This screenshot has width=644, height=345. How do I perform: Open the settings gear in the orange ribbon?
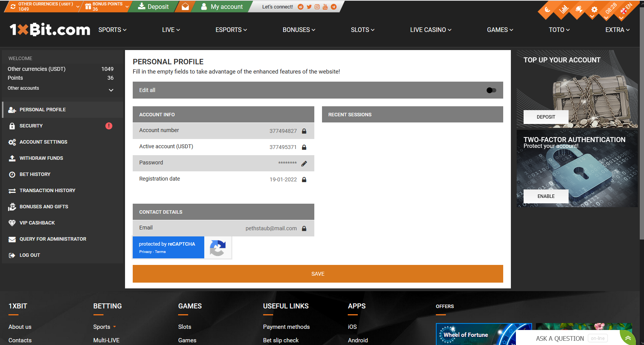pyautogui.click(x=594, y=10)
